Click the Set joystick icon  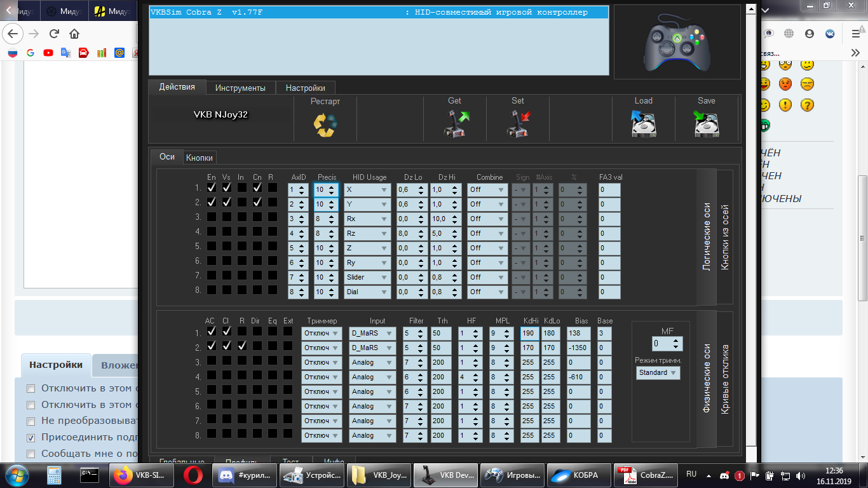point(518,124)
